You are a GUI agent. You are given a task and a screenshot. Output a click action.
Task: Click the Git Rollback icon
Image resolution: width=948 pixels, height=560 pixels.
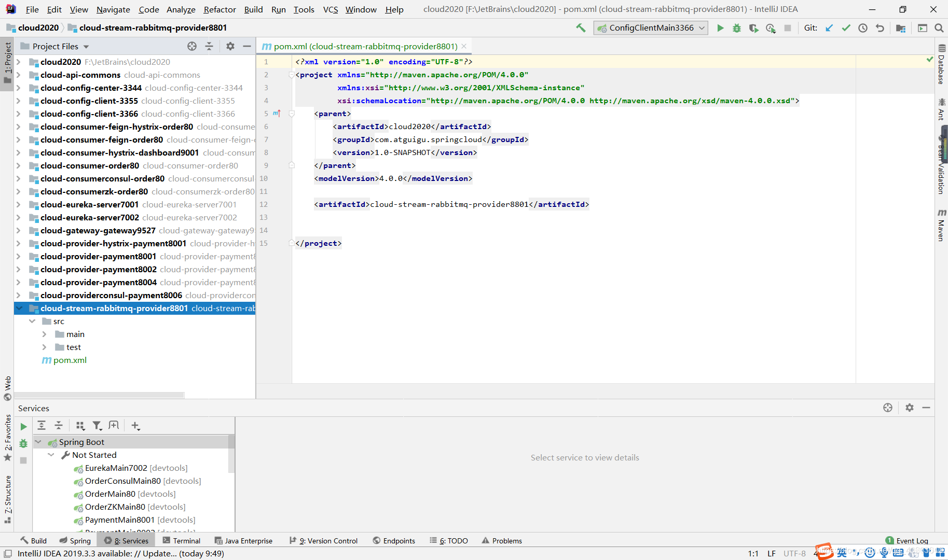coord(880,28)
